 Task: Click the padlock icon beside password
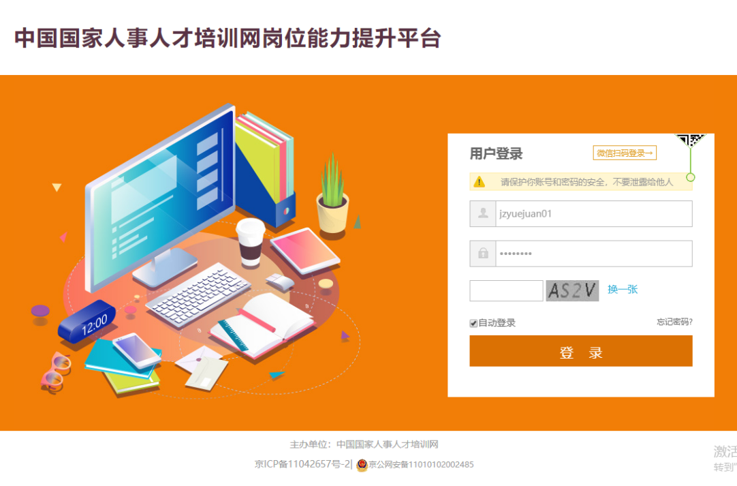[483, 254]
